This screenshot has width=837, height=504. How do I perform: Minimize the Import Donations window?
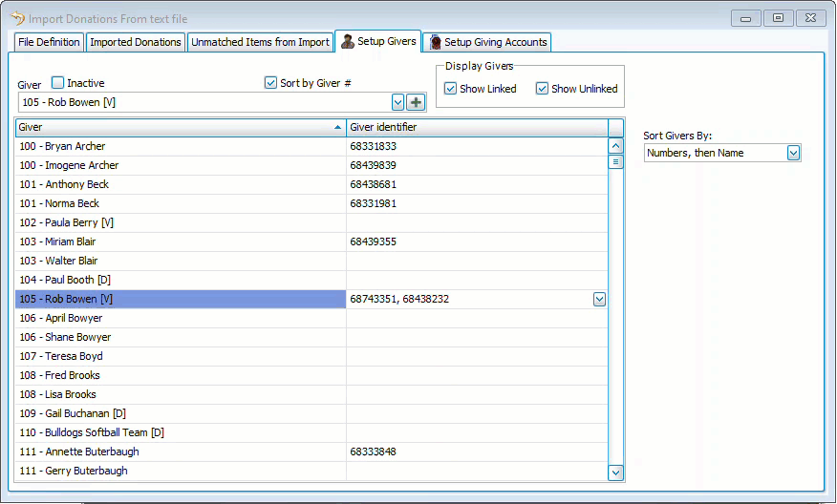(745, 17)
